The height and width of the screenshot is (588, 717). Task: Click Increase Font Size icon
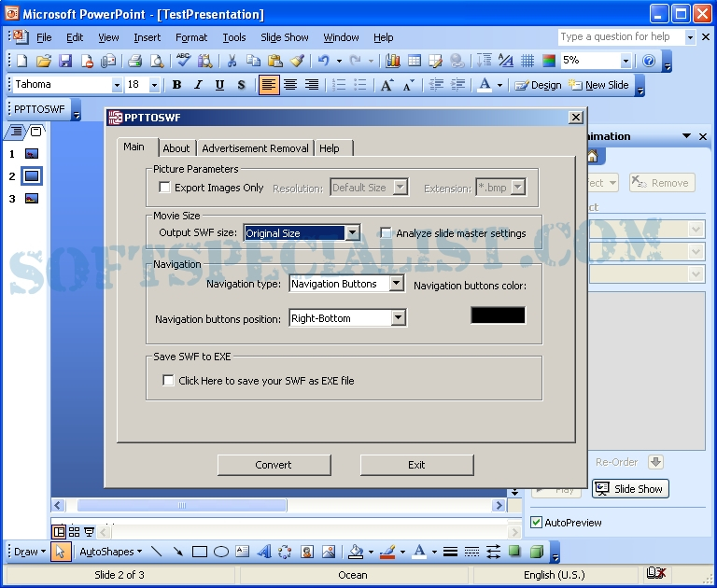[387, 85]
